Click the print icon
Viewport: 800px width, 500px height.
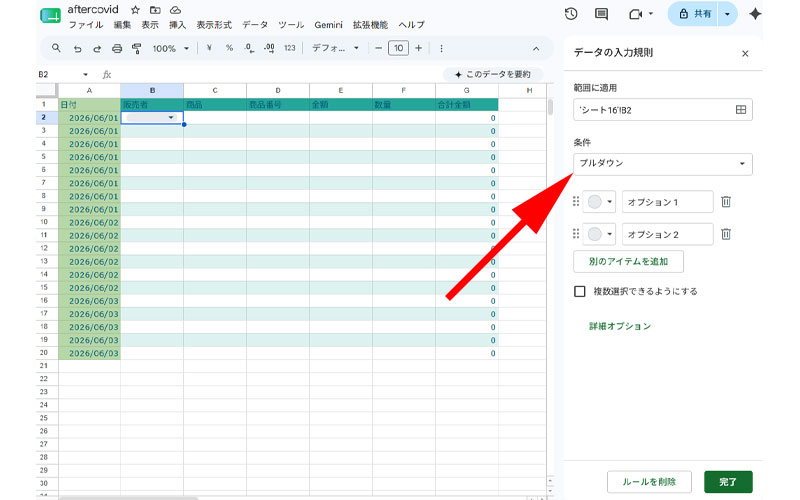click(x=117, y=48)
